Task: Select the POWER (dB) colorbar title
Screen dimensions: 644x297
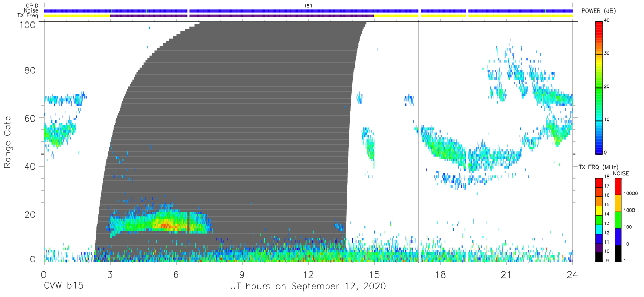Action: click(x=598, y=11)
